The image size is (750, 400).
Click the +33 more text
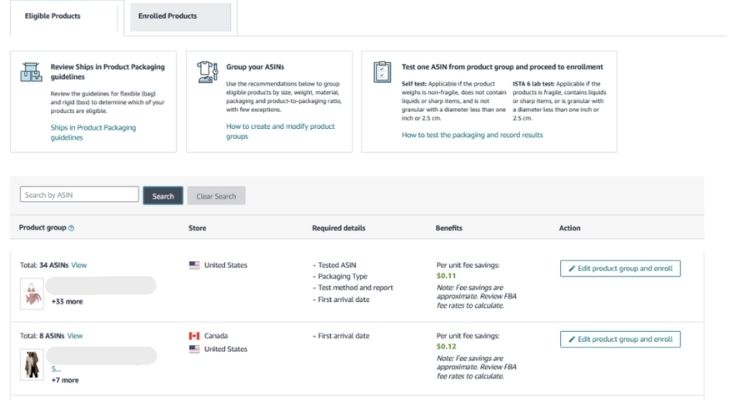(x=67, y=301)
